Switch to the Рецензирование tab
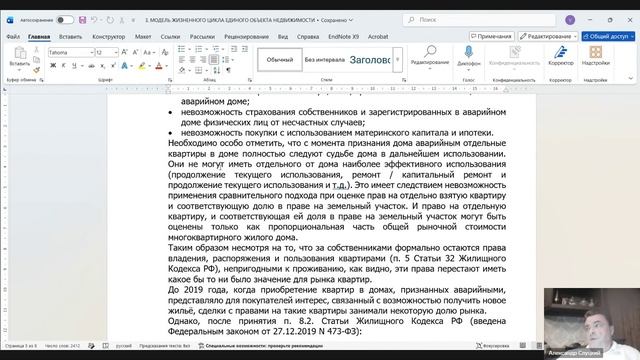Viewport: 640px width, 360px height. 246,36
